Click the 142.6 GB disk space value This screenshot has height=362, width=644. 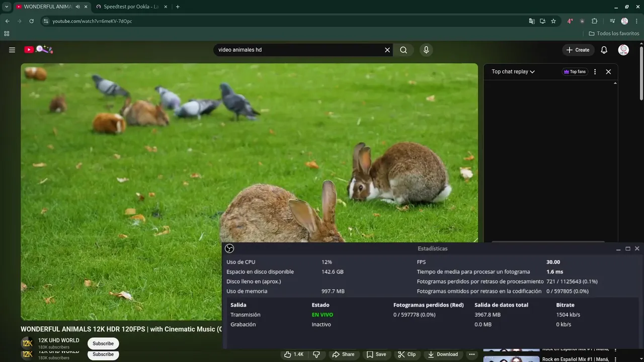click(333, 271)
